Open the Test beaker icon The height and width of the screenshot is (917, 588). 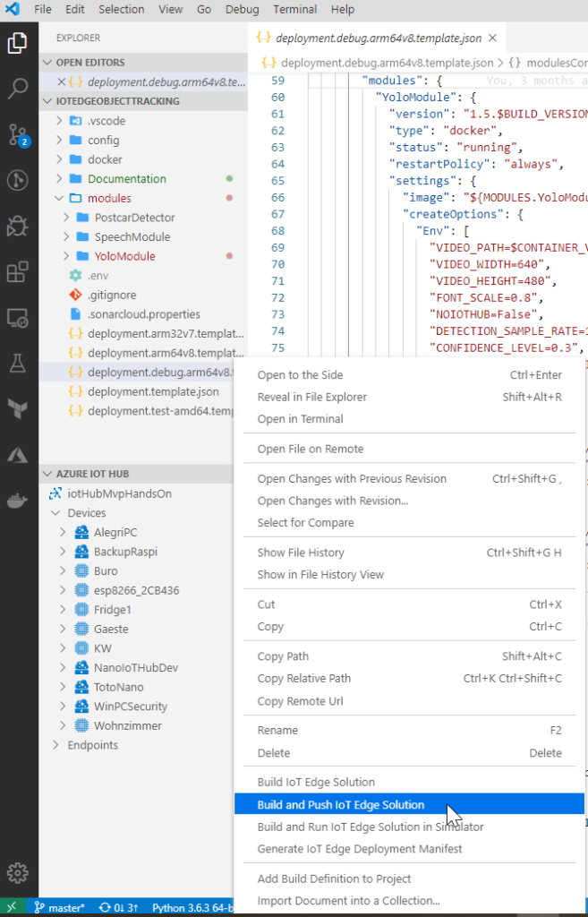pos(18,364)
